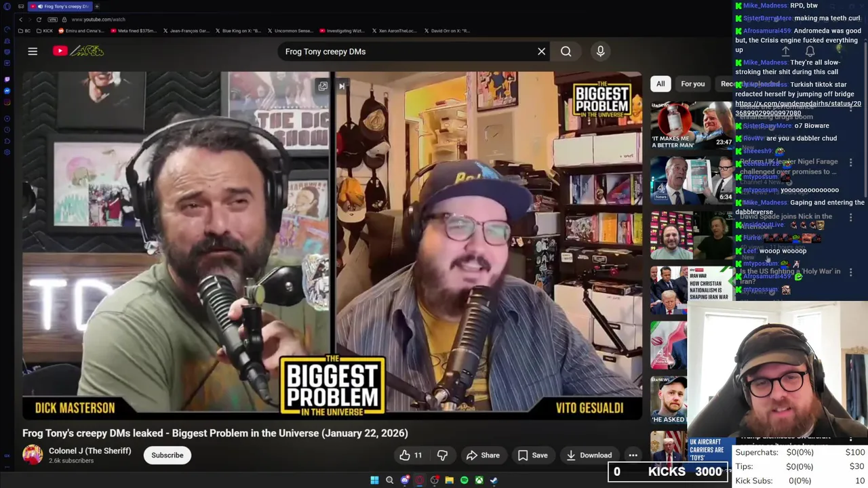
Task: Open Nigel Farage Channel 4 video thumbnail
Action: click(692, 180)
